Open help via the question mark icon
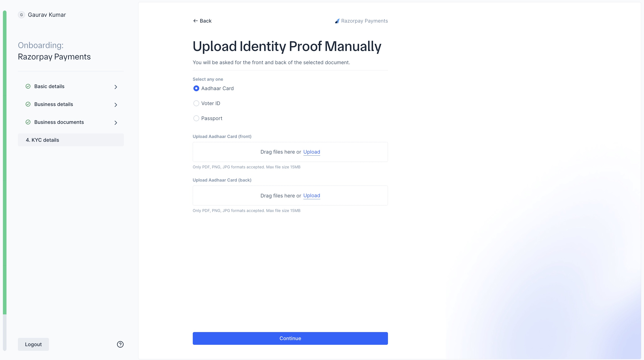 (120, 344)
